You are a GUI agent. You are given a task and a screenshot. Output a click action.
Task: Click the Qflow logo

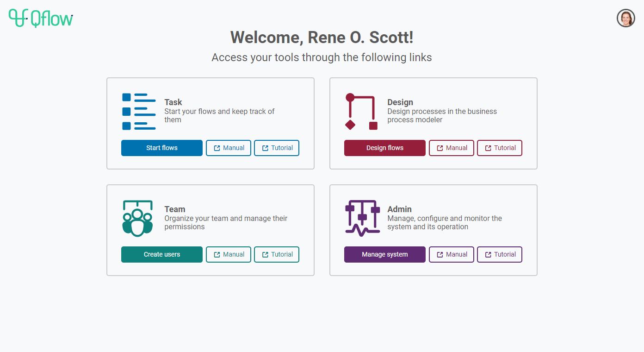click(41, 18)
